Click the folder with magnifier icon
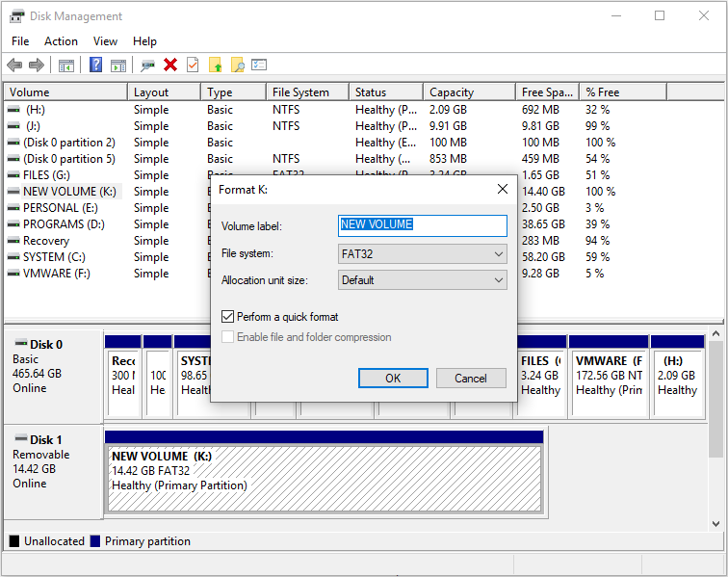 coord(237,65)
